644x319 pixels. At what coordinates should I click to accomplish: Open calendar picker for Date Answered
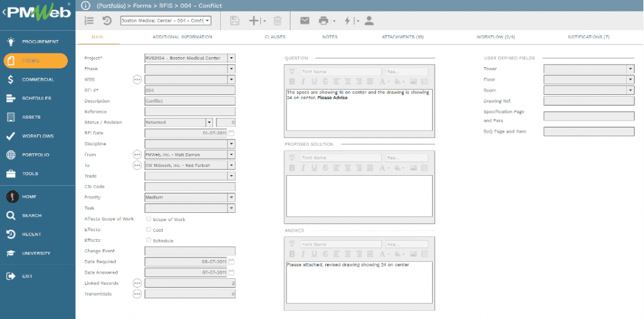[x=231, y=273]
